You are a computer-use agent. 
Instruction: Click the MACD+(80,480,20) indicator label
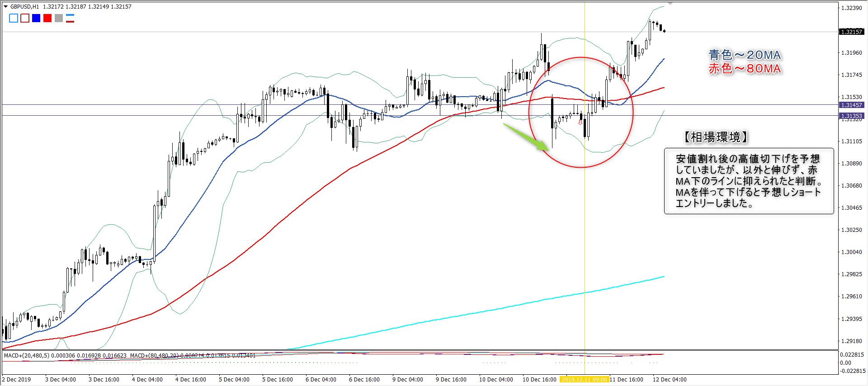[154, 356]
